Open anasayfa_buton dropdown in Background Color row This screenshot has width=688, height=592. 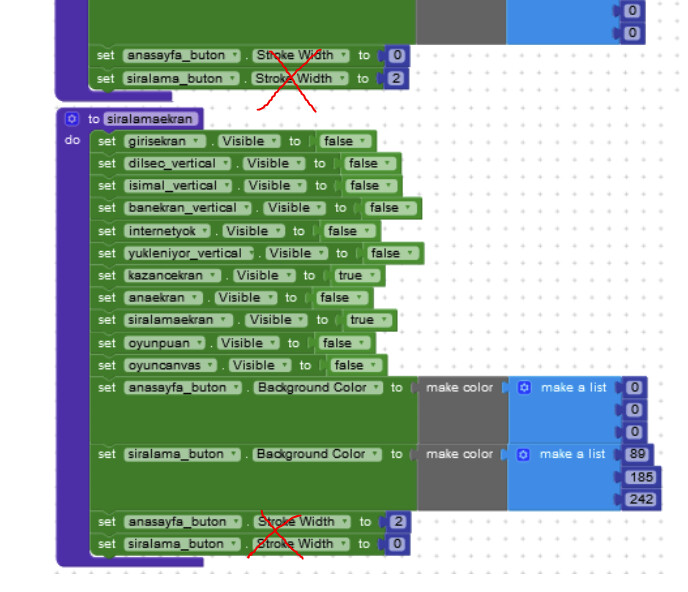click(183, 388)
